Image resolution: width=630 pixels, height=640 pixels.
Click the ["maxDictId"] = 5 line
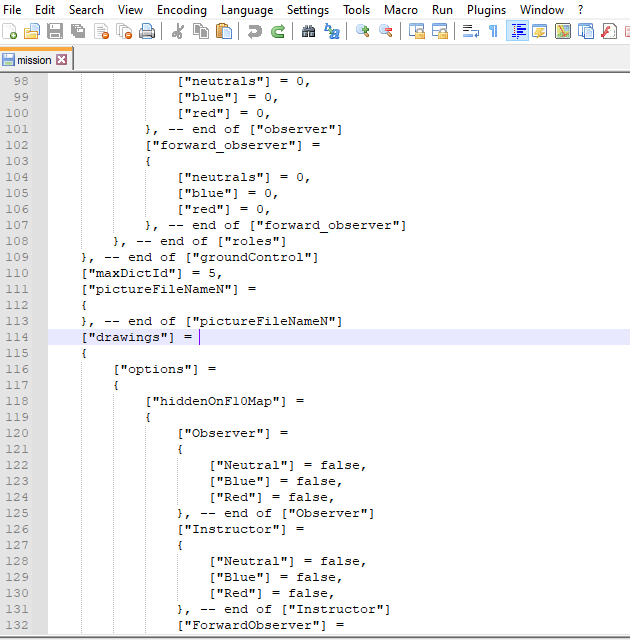[x=151, y=273]
